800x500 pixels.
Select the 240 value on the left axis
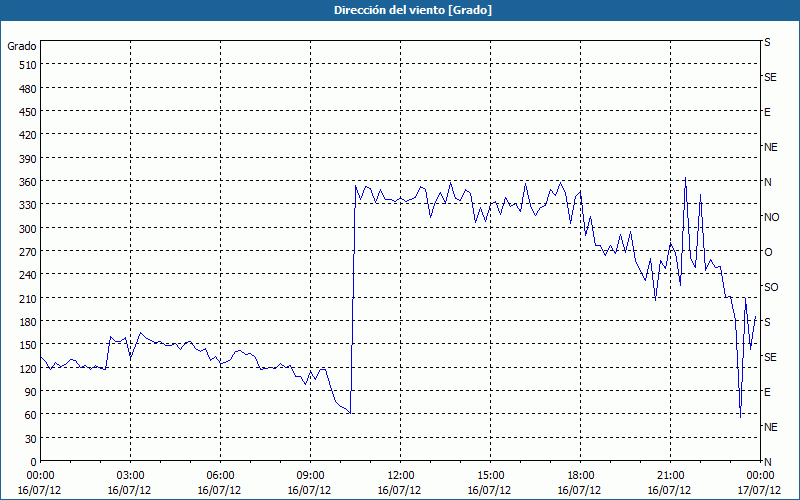pyautogui.click(x=29, y=276)
